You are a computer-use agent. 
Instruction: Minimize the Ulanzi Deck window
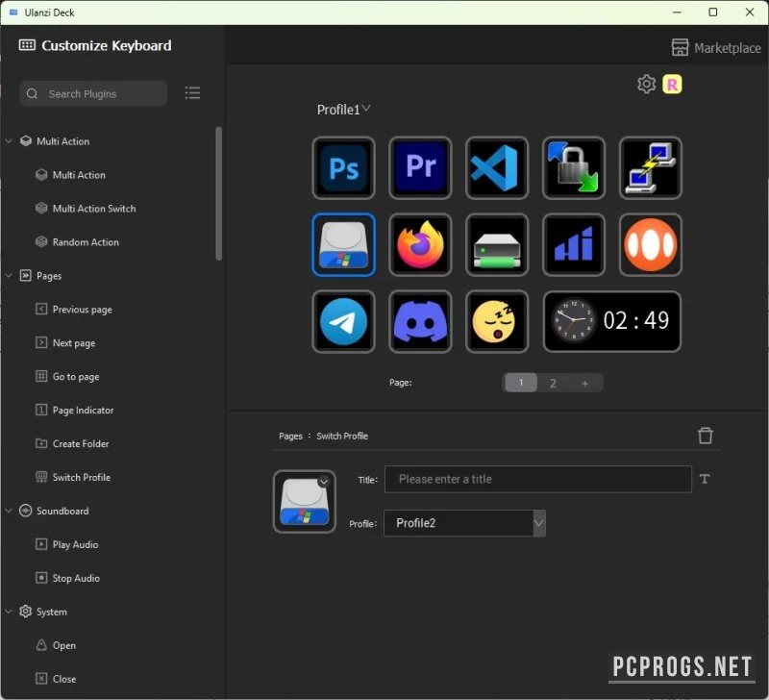678,12
